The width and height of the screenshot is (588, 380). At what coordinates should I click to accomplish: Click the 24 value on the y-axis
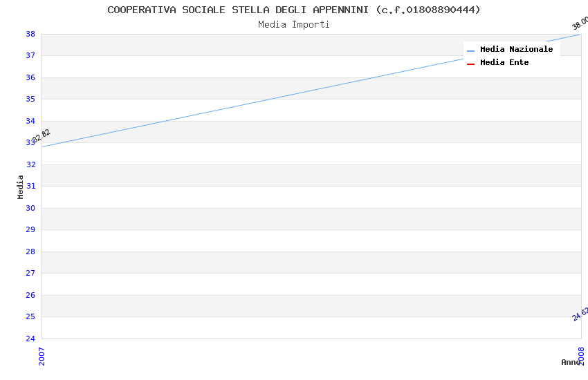pyautogui.click(x=30, y=339)
